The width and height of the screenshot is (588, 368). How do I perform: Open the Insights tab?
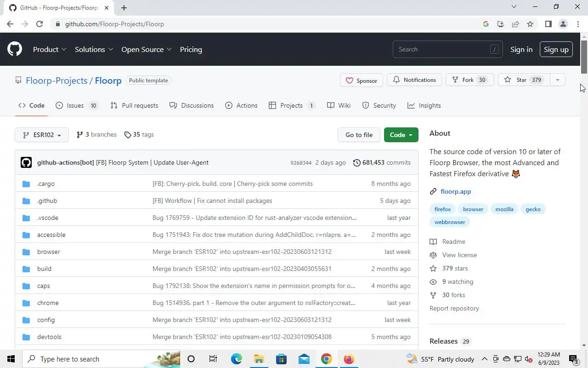click(424, 105)
